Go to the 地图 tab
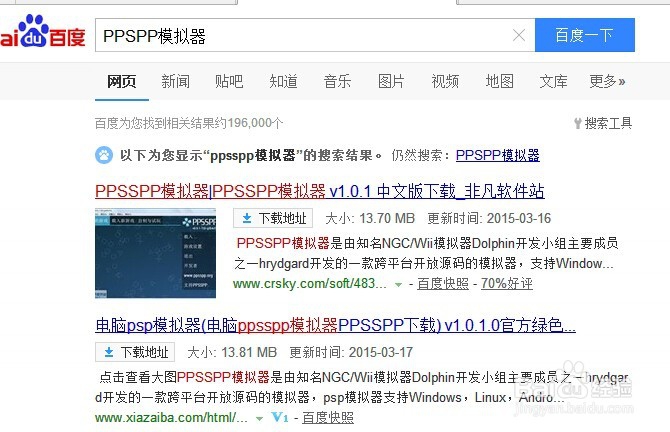The height and width of the screenshot is (432, 670). tap(500, 81)
